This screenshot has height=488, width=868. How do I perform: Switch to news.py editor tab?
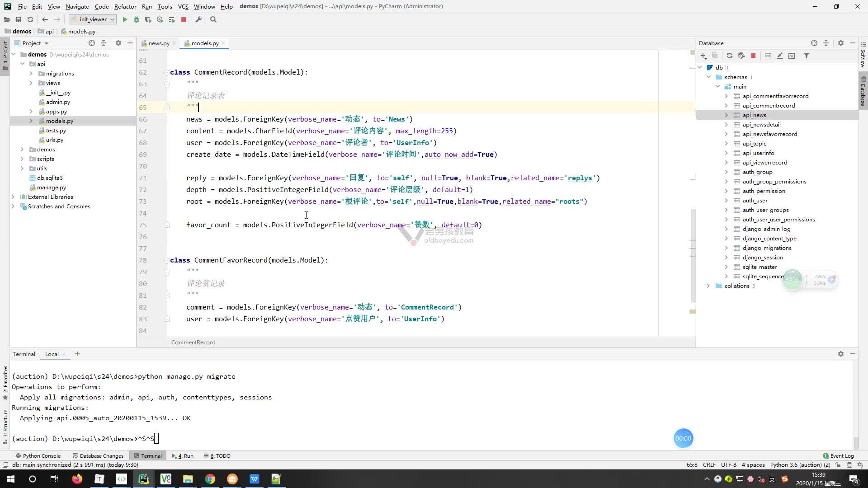159,43
